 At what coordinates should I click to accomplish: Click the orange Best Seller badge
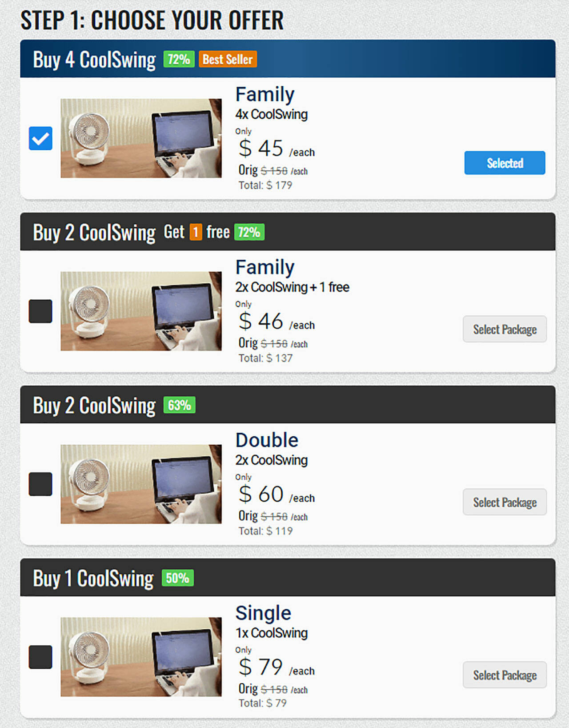(x=228, y=59)
